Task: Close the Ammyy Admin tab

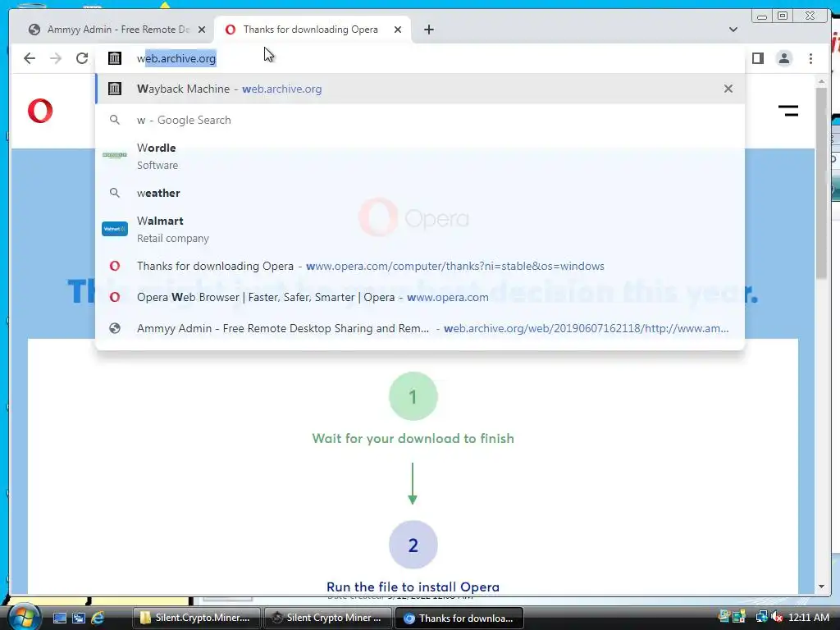Action: click(x=202, y=30)
